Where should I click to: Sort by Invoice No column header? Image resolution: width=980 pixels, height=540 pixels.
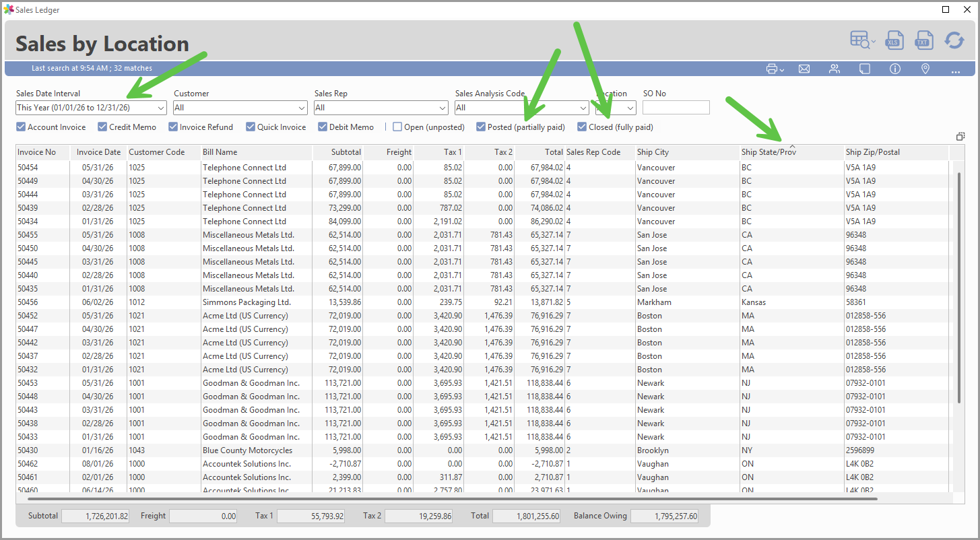(x=42, y=152)
